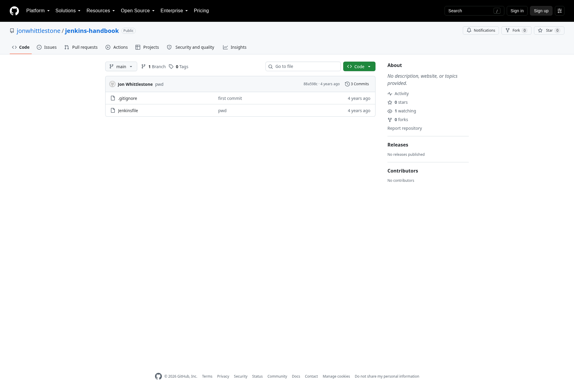Expand the Solutions dropdown
The width and height of the screenshot is (574, 392).
pos(68,11)
